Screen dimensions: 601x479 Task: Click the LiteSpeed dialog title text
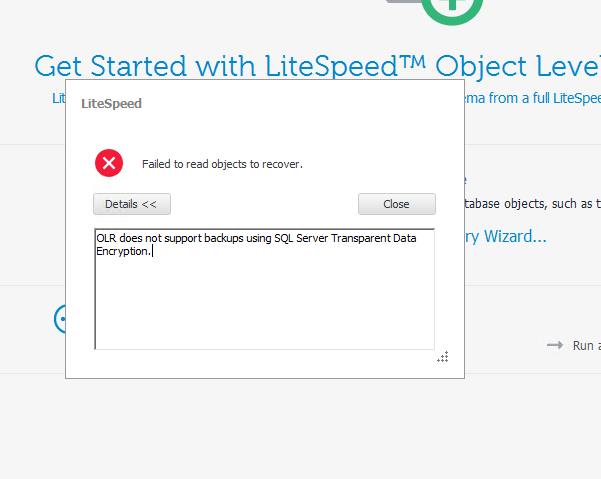click(x=112, y=103)
